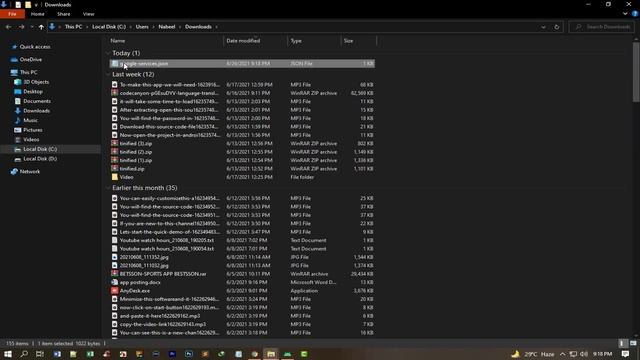Click in Search Downloads field
640x360 pixels.
602,27
